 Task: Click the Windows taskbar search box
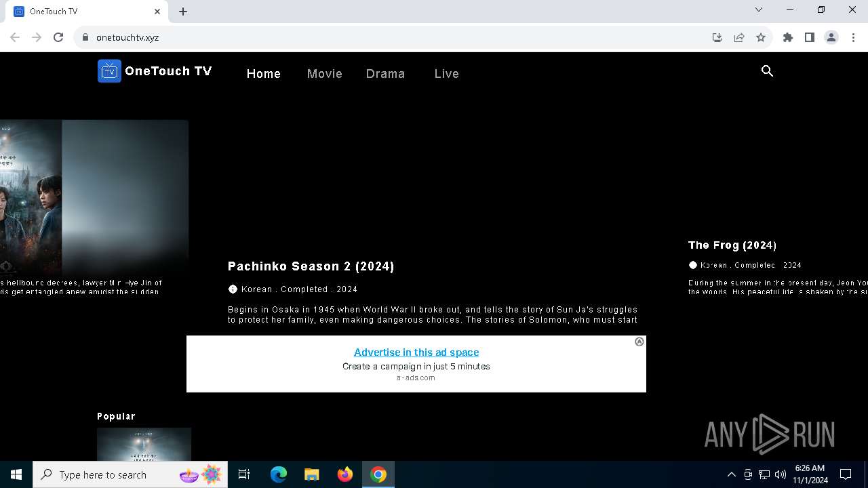coord(130,474)
